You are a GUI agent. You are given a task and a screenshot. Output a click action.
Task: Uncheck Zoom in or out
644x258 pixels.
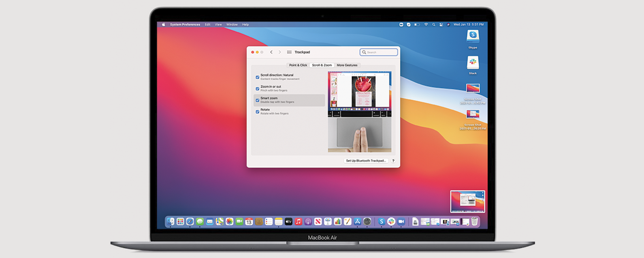click(x=257, y=88)
